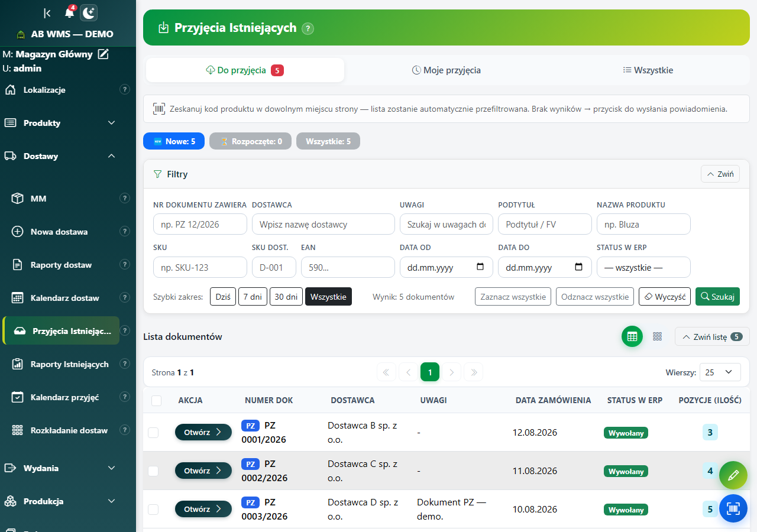Go to the previous page of results

(408, 372)
